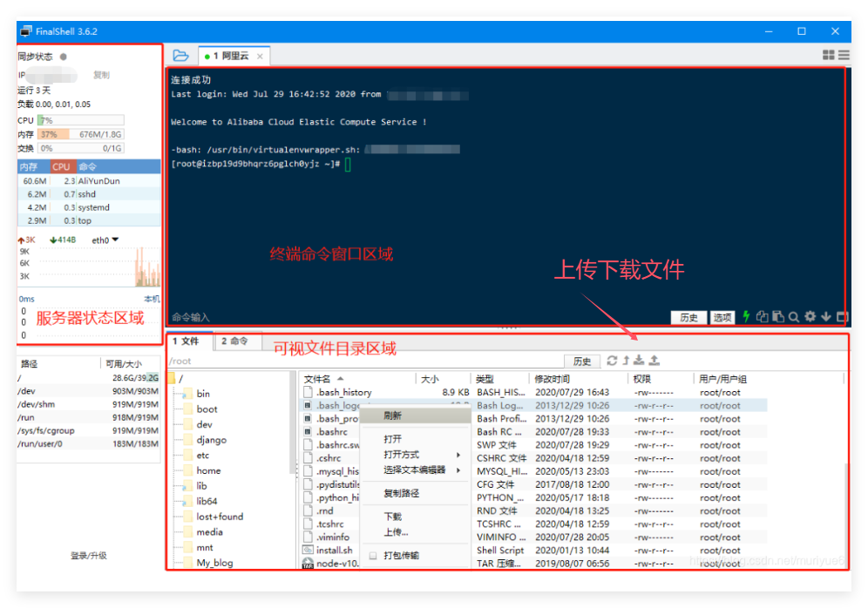Sort processes by 内存 column header
Screen dimensions: 868x608
click(34, 166)
